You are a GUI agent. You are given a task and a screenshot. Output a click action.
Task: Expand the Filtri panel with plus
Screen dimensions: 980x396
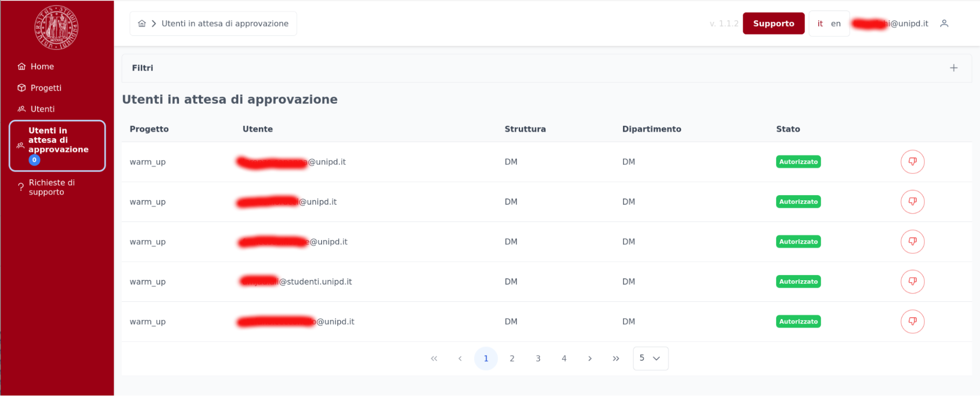point(953,68)
